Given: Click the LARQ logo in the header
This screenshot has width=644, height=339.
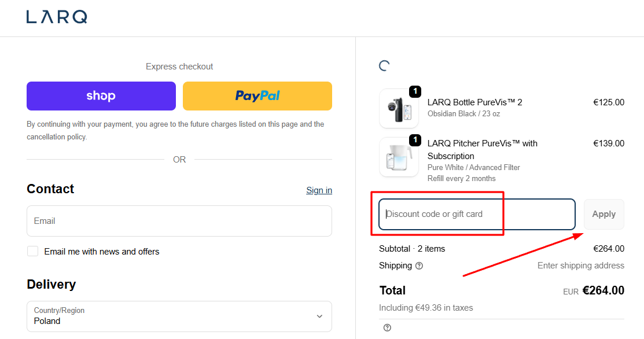Looking at the screenshot, I should tap(56, 17).
